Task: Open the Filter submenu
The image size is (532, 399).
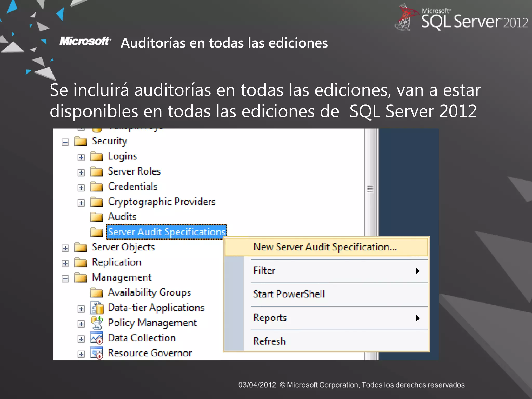Action: click(x=326, y=271)
